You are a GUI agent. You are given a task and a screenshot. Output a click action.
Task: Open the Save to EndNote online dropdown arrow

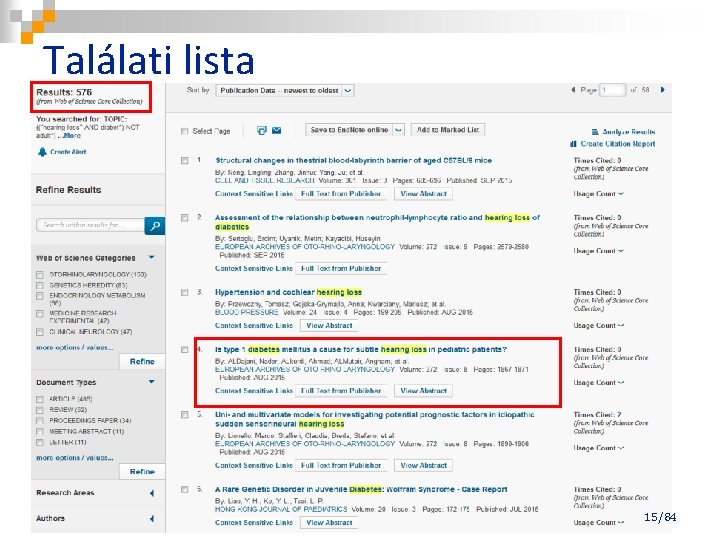point(399,130)
